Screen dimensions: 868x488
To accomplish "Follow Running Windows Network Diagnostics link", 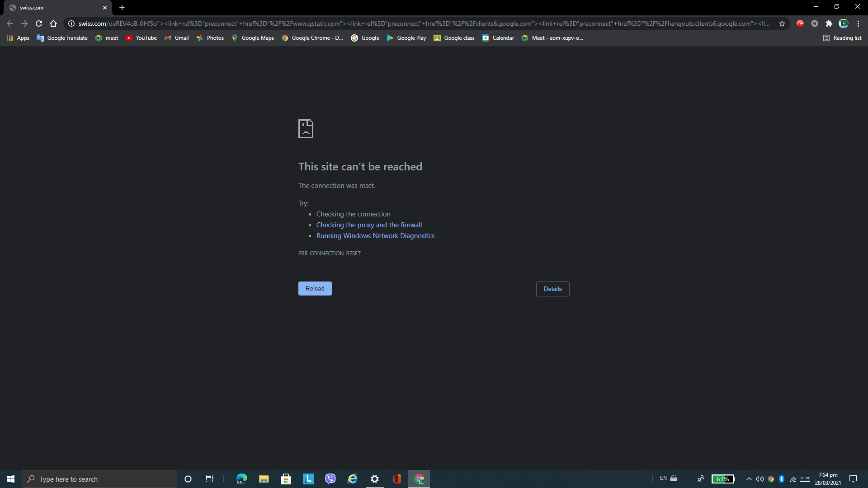I will coord(376,235).
